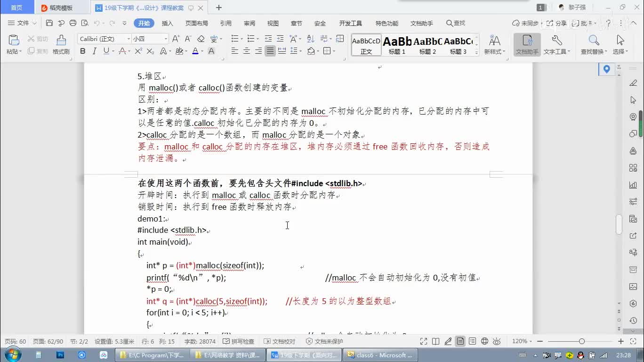Click 拼写检查 in the status bar

pos(239,341)
